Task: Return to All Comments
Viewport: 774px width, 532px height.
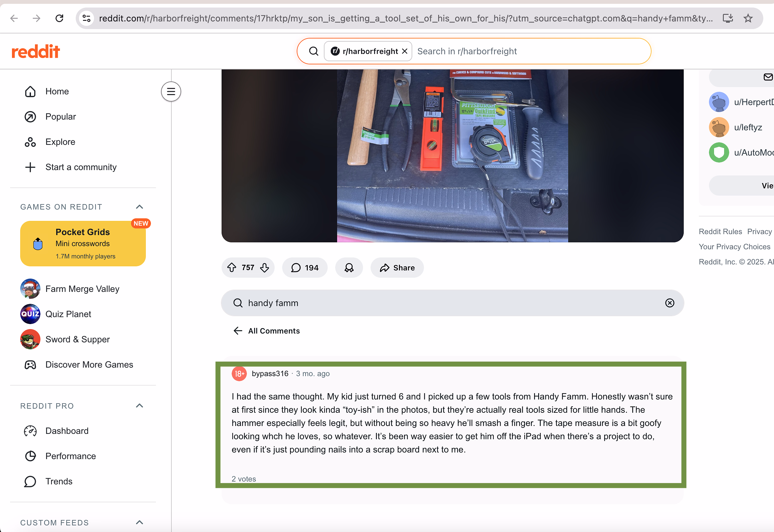Action: pos(266,331)
